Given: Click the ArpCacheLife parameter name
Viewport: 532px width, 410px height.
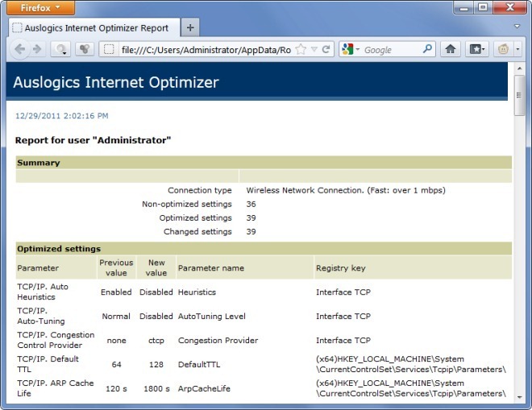Looking at the screenshot, I should [204, 388].
